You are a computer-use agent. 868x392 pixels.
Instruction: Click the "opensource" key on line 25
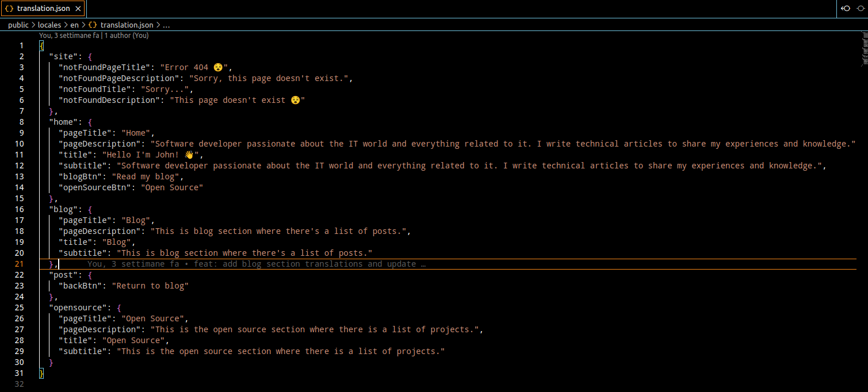[78, 308]
